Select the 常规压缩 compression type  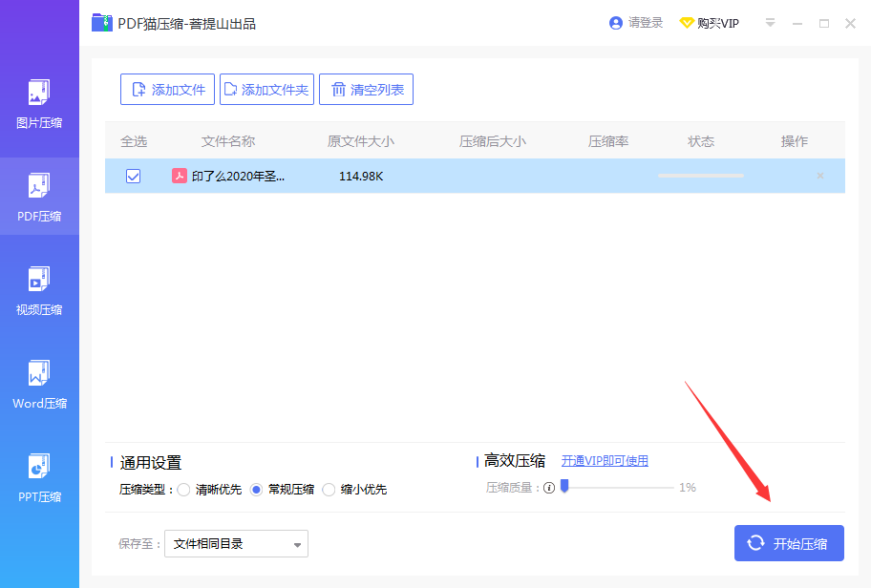[256, 490]
